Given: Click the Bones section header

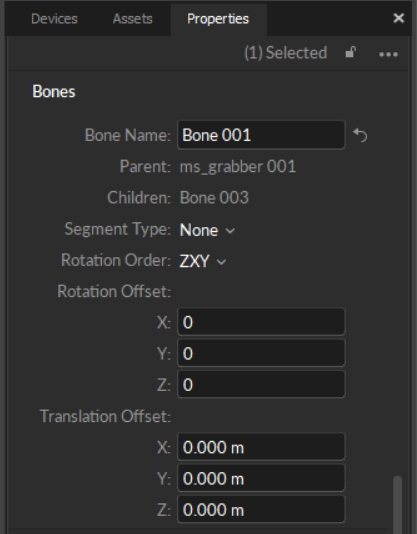Looking at the screenshot, I should [54, 92].
